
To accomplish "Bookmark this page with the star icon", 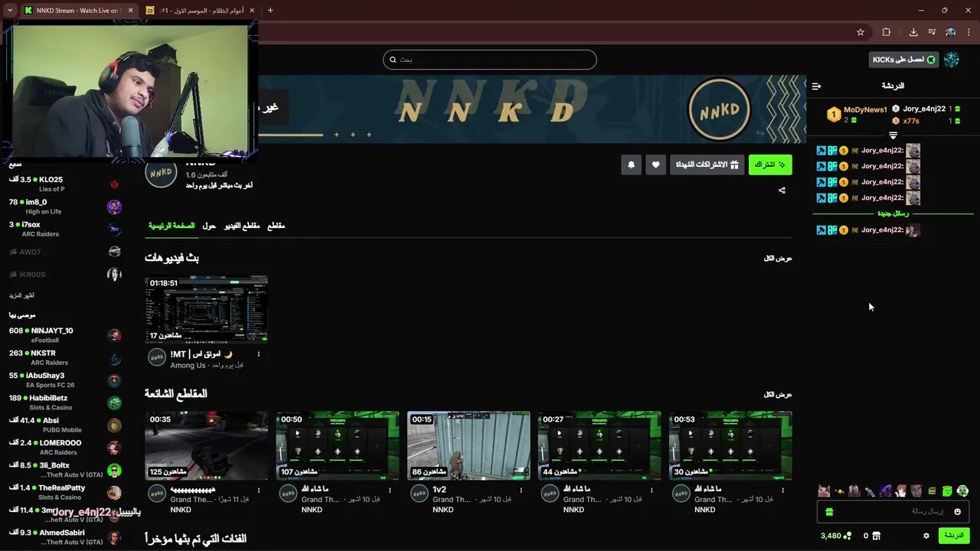I will (x=861, y=32).
